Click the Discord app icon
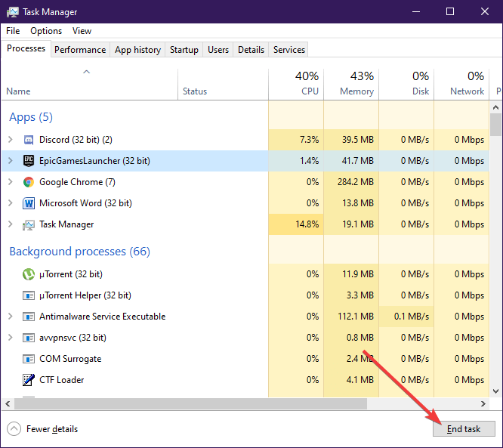The height and width of the screenshot is (448, 503). click(x=29, y=140)
